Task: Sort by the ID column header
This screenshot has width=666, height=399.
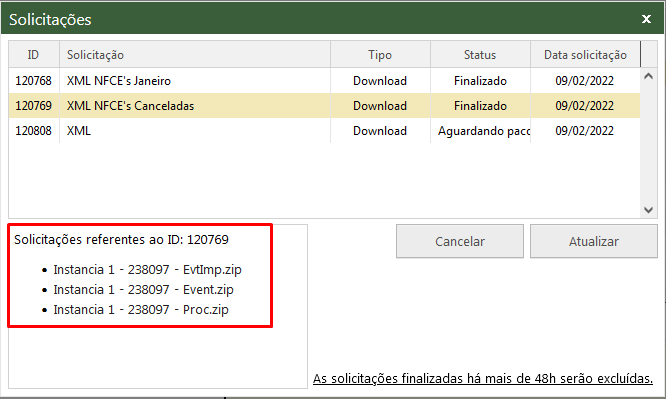Action: (34, 55)
